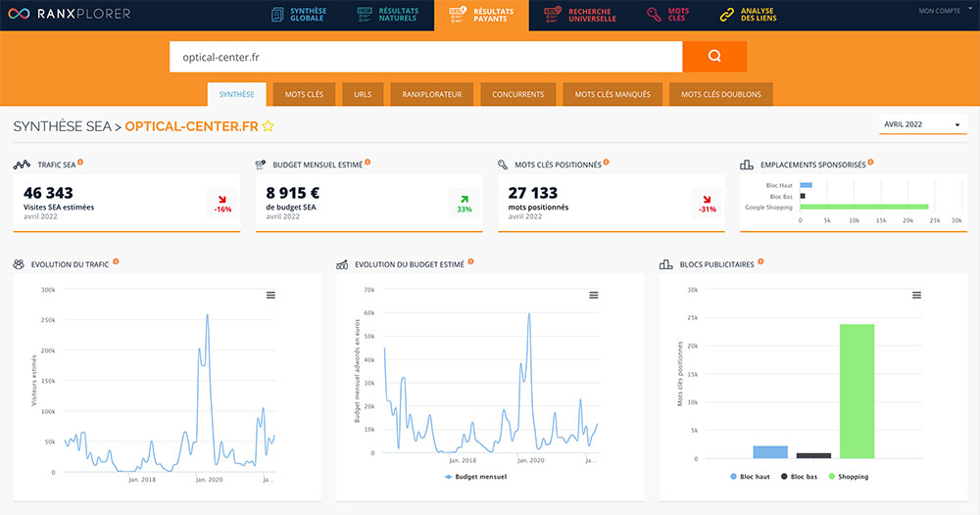
Task: Switch to the URLs sub-tab
Action: point(363,94)
